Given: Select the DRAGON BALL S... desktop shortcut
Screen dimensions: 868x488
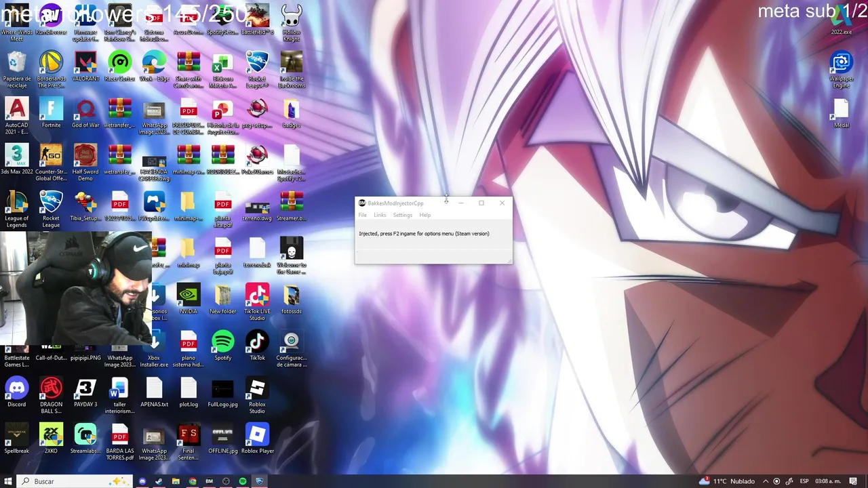Looking at the screenshot, I should 51,395.
